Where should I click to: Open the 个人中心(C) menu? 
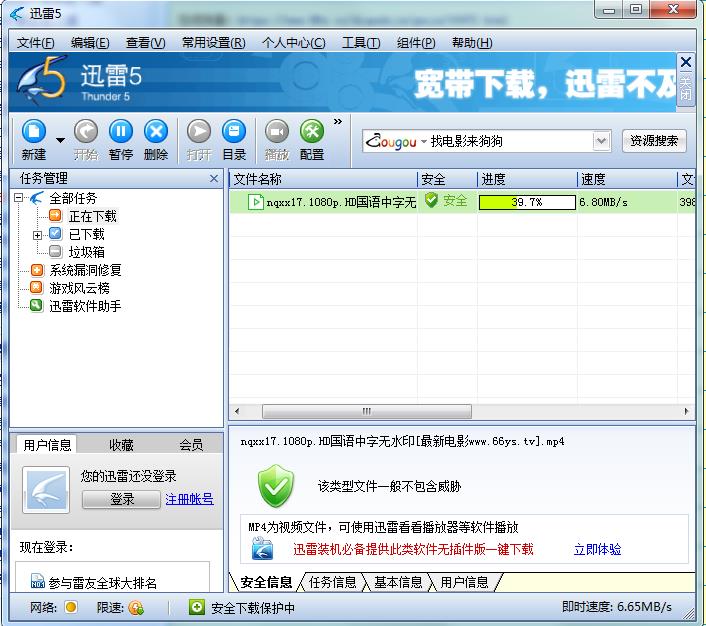point(294,43)
